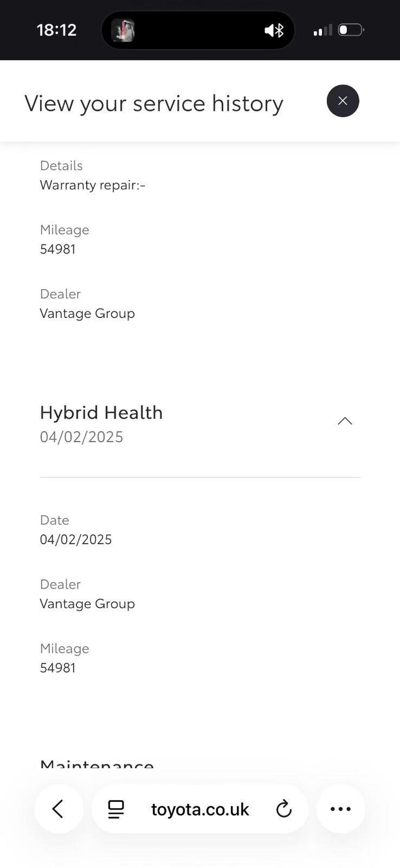Viewport: 400px width, 868px height.
Task: Close the service history panel
Action: point(343,101)
